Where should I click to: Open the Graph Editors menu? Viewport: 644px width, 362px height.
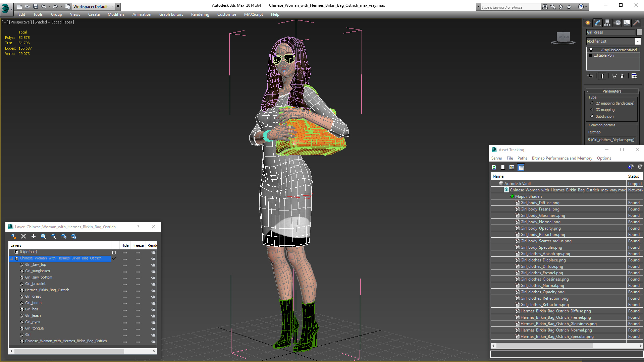point(171,14)
